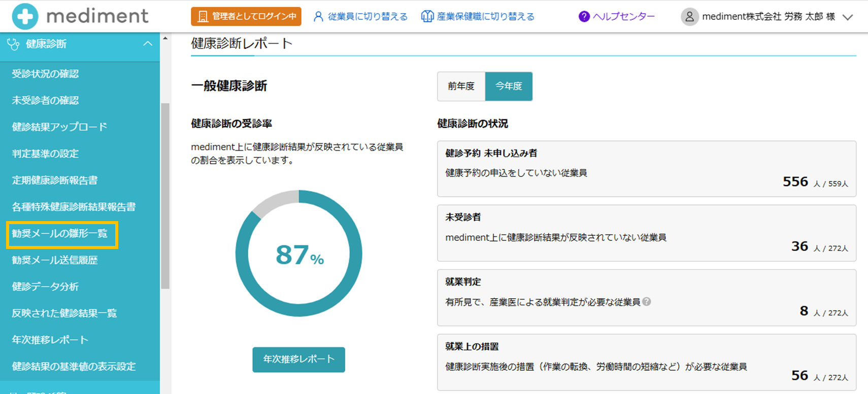The image size is (868, 394).
Task: Click the 健康診断の状況 label
Action: click(x=473, y=124)
